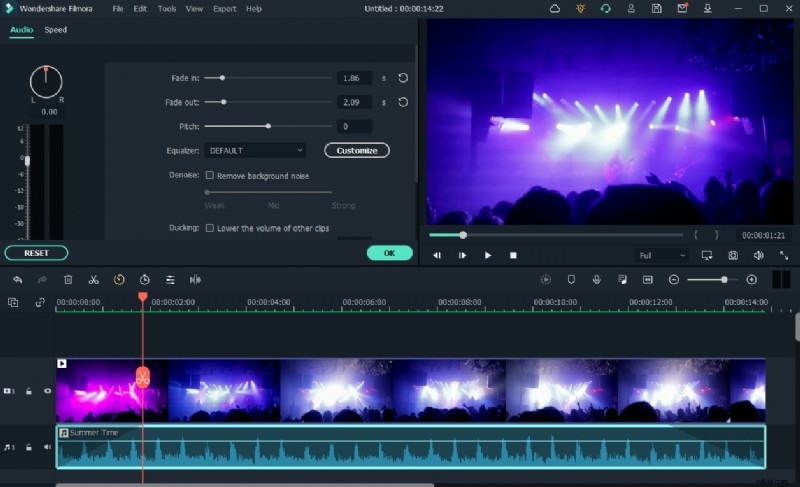Open the Equalizer DEFAULT dropdown
800x487 pixels.
(x=255, y=150)
